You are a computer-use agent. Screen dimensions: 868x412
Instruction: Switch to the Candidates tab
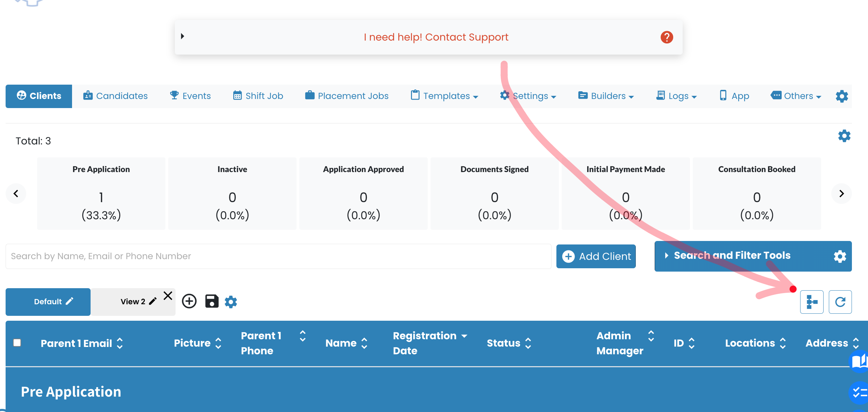click(x=115, y=96)
